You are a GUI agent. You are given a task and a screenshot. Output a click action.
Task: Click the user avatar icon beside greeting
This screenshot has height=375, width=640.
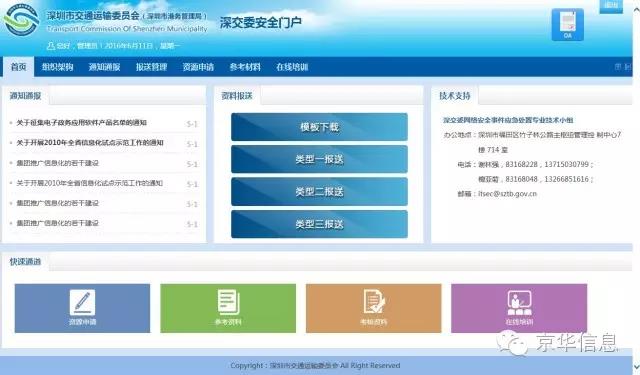click(51, 46)
